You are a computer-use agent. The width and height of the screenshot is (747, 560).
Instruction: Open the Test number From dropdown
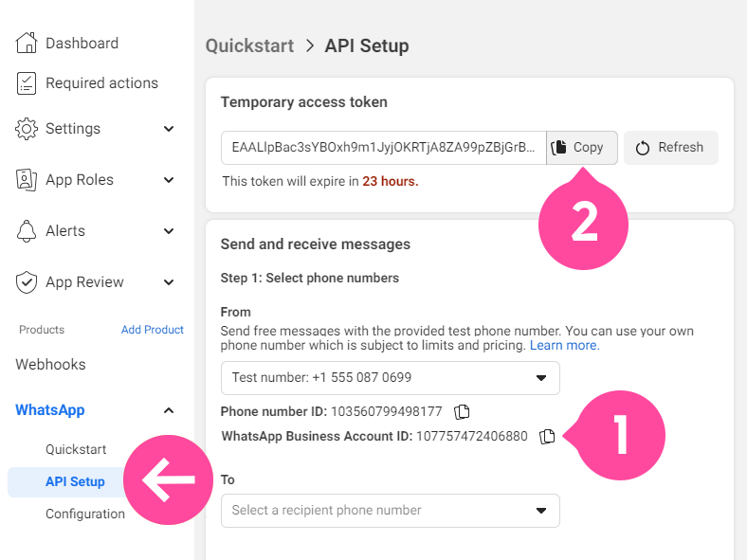pyautogui.click(x=391, y=378)
